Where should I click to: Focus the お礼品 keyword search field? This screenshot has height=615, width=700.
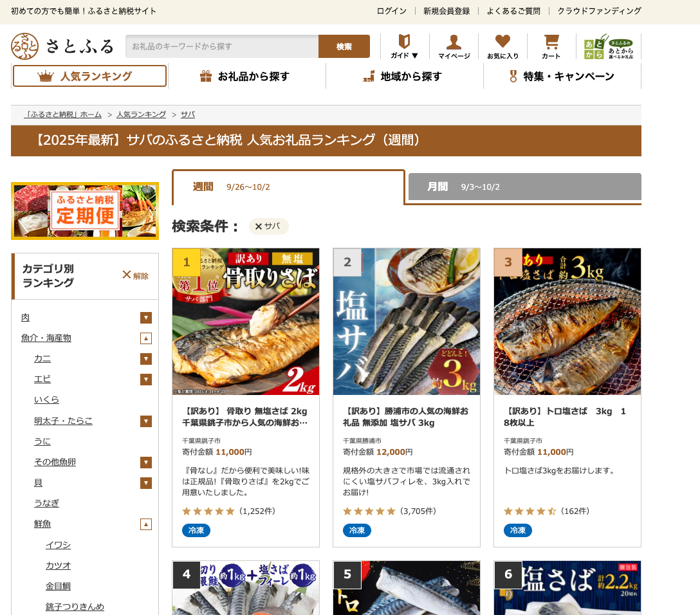222,46
